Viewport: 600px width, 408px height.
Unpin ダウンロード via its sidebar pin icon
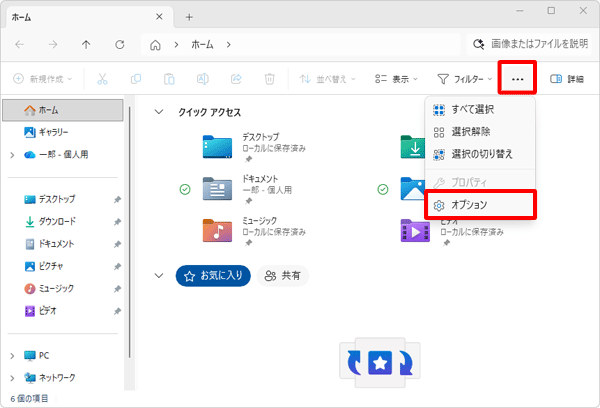point(117,222)
